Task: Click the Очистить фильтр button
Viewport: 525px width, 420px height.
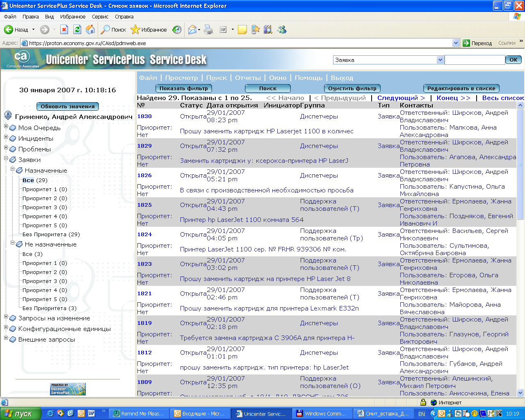Action: 352,88
